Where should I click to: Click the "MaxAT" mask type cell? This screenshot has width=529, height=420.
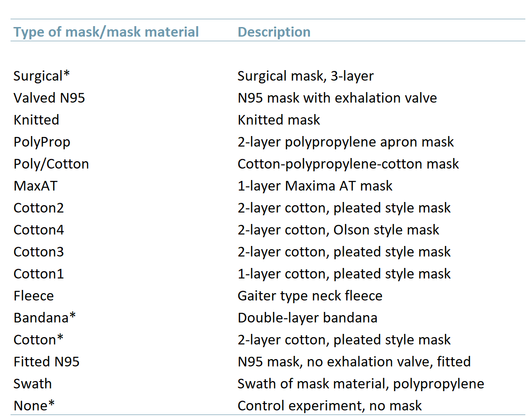[x=35, y=185]
